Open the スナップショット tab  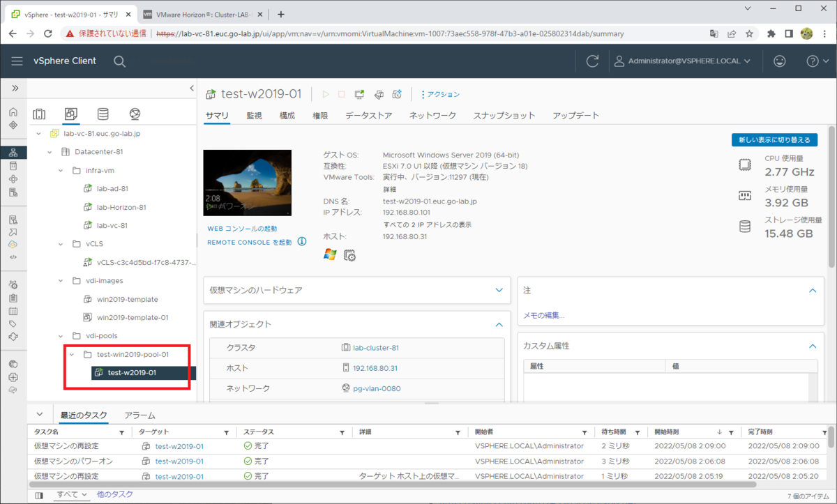pos(504,115)
